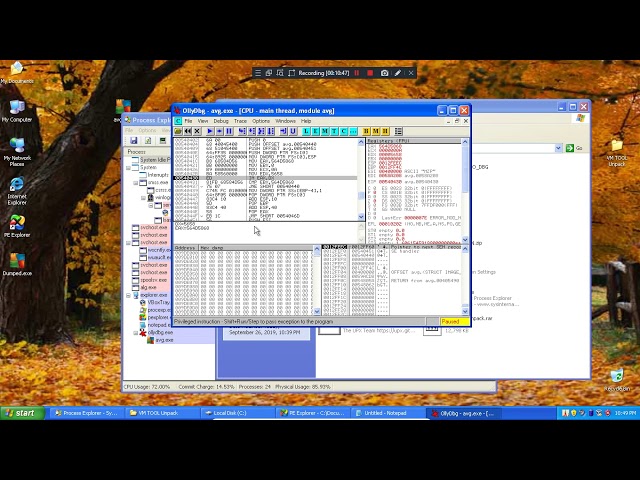The height and width of the screenshot is (480, 640).
Task: Collapse the explorer.exe node in Process Explorer
Action: [x=128, y=295]
